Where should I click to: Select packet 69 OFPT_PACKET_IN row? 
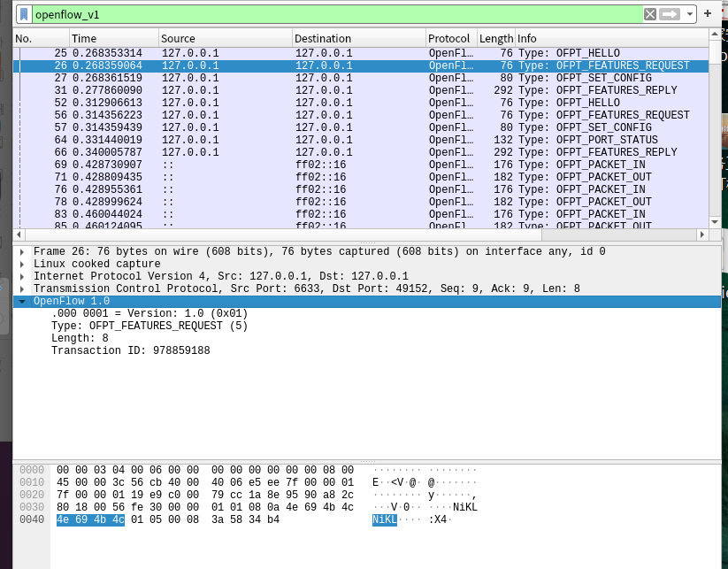(361, 165)
